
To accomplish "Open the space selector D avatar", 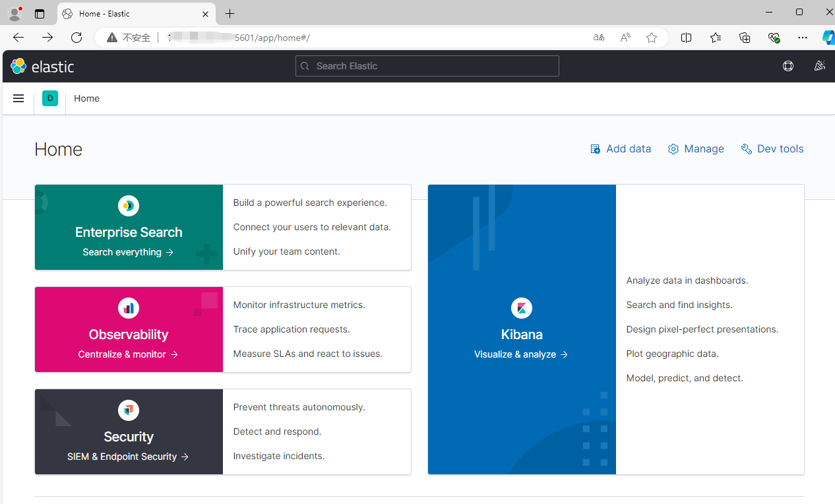I will (x=50, y=98).
